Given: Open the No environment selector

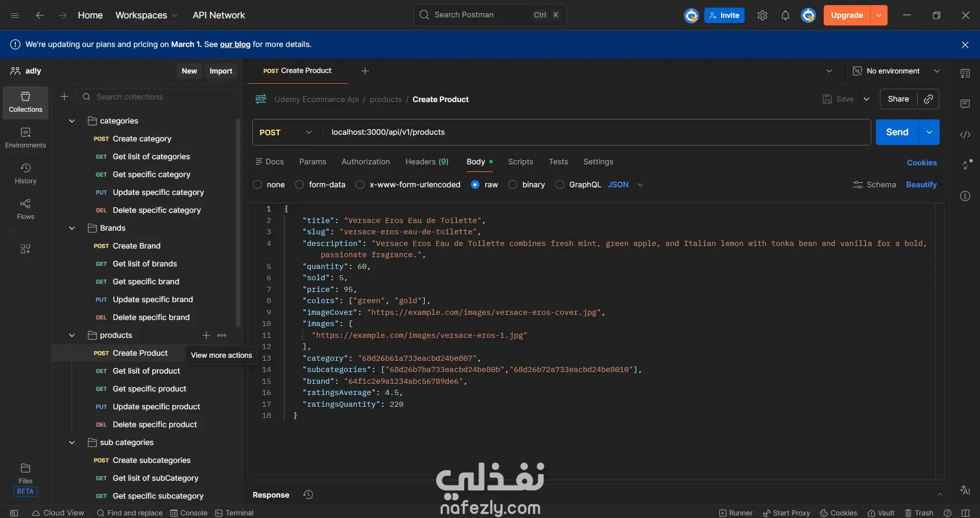Looking at the screenshot, I should (896, 71).
